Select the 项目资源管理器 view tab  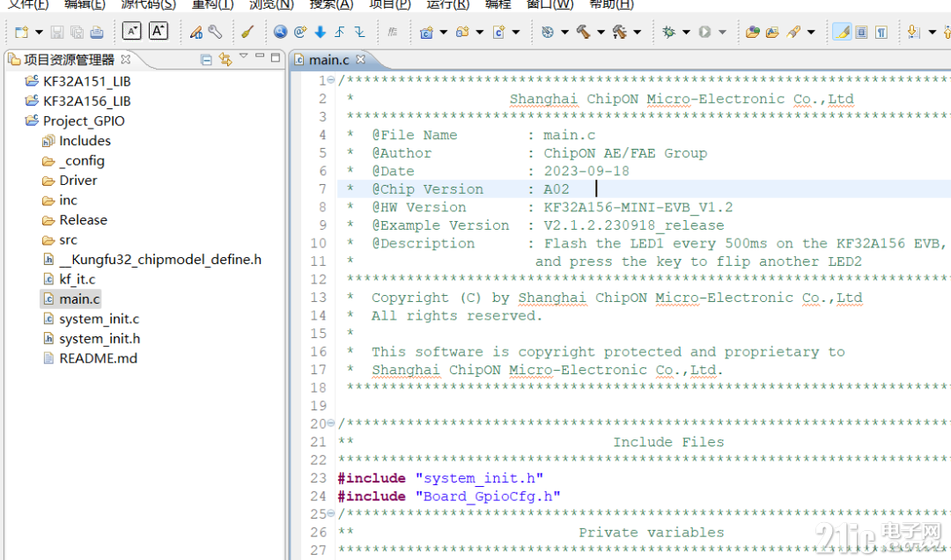click(x=69, y=60)
